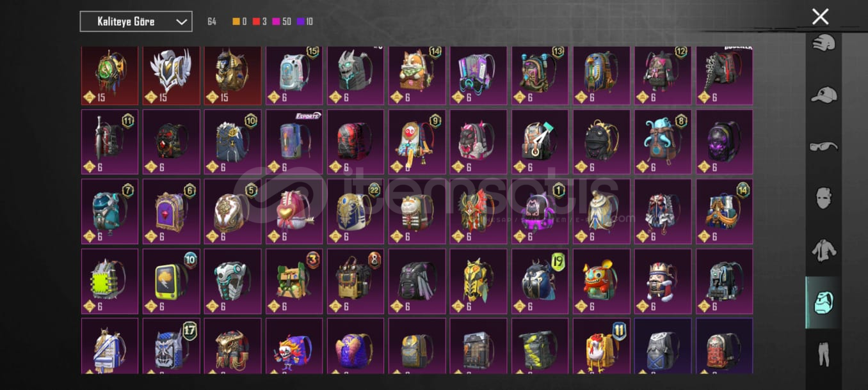The height and width of the screenshot is (390, 868).
Task: Select the nutcracker soldier backpack
Action: click(x=663, y=281)
